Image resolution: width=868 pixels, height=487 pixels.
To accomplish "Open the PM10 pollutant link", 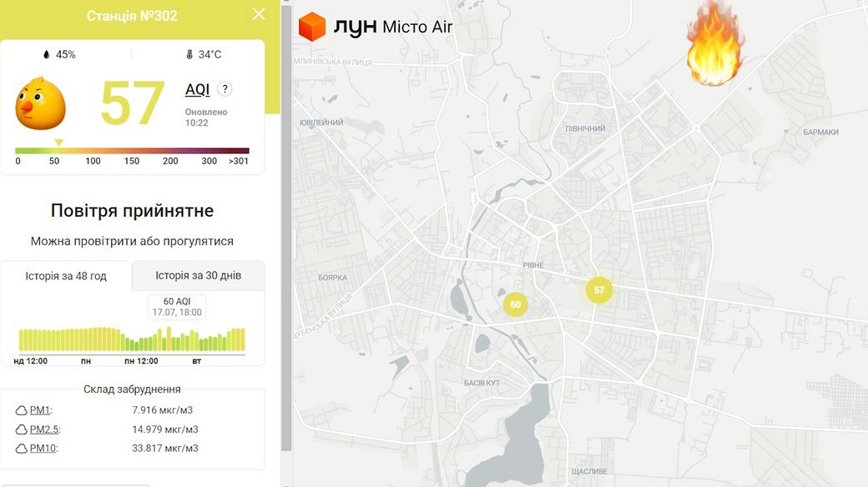I will 42,449.
